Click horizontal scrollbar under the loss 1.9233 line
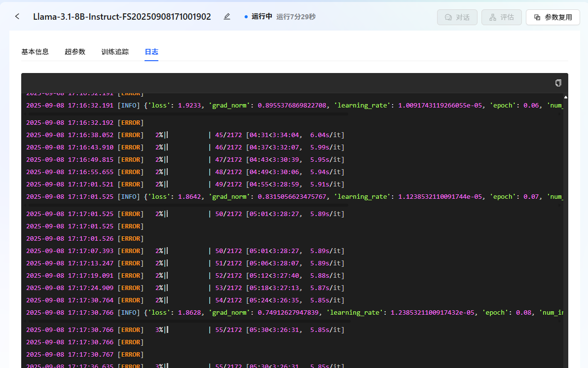 187,113
